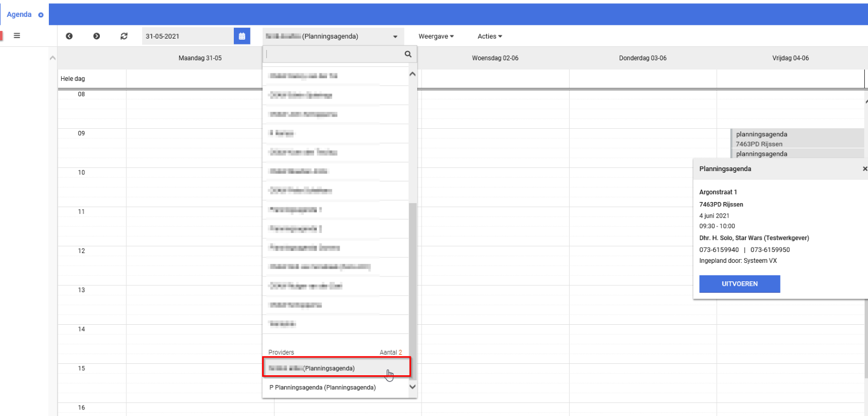Screen dimensions: 868x416
Task: Click the UITVOEREN button
Action: click(739, 284)
